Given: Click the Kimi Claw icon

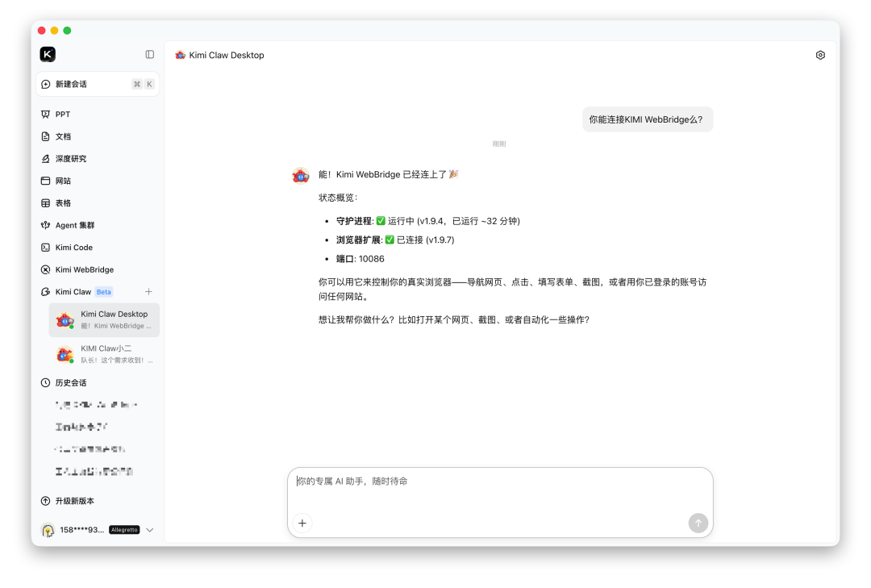Looking at the screenshot, I should 45,292.
